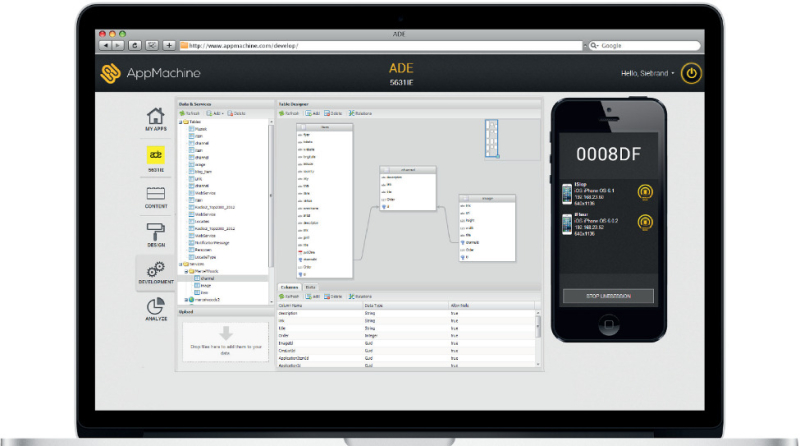Click the Google search field
The image size is (800, 446).
[645, 45]
